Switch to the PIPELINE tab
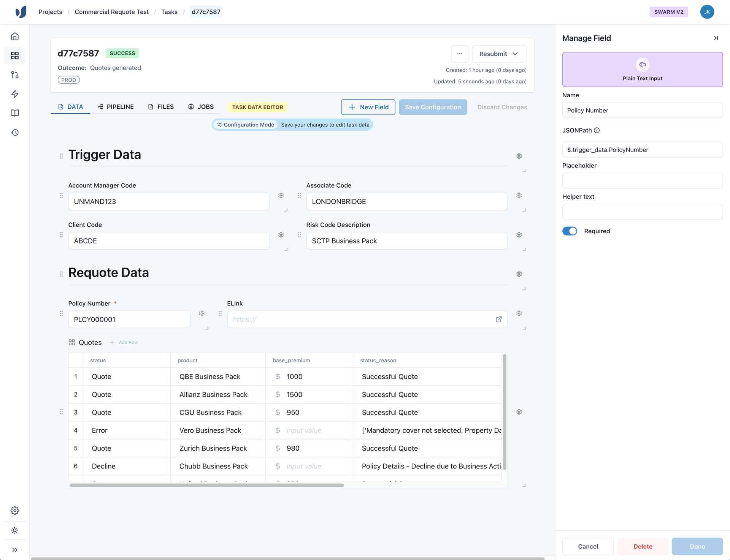Viewport: 730px width, 560px height. pos(116,107)
